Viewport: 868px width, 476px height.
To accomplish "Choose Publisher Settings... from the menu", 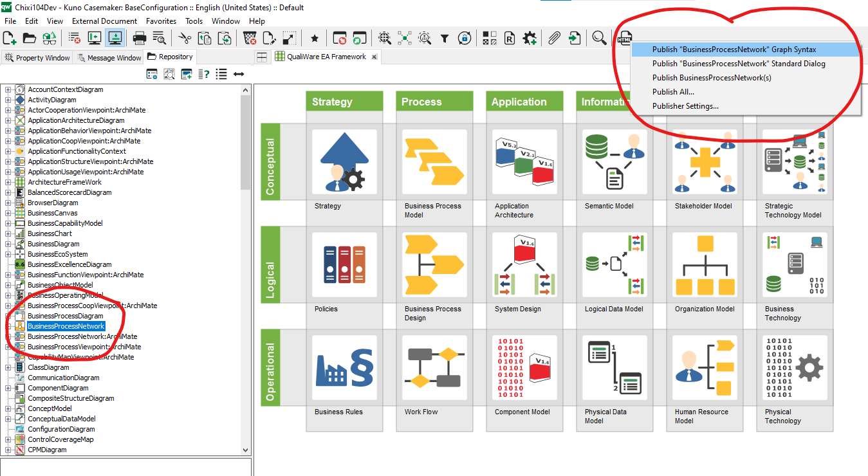I will pos(685,106).
